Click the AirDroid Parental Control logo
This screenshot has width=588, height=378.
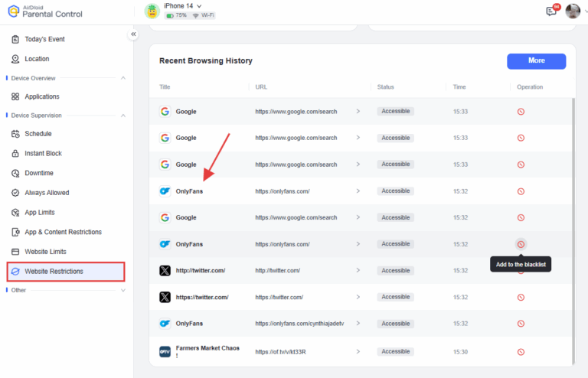[x=45, y=11]
